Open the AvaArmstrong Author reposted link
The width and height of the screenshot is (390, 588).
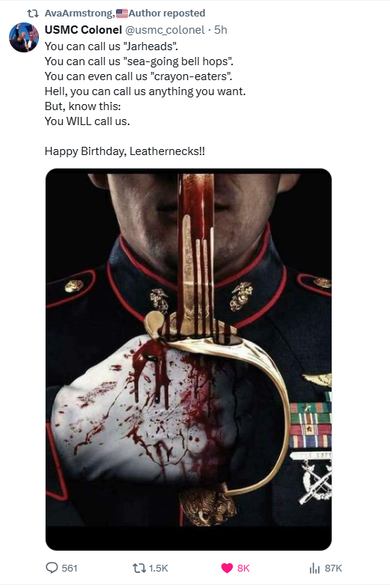(125, 13)
